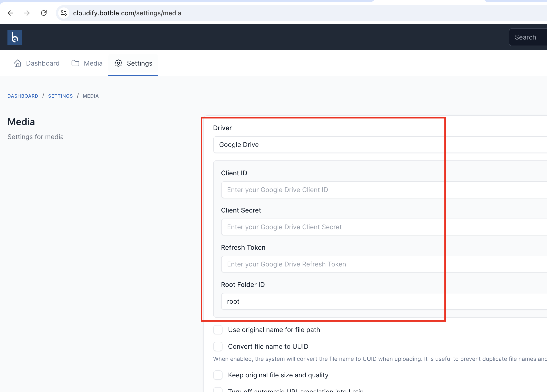
Task: Go back with the browser back arrow
Action: [x=10, y=13]
